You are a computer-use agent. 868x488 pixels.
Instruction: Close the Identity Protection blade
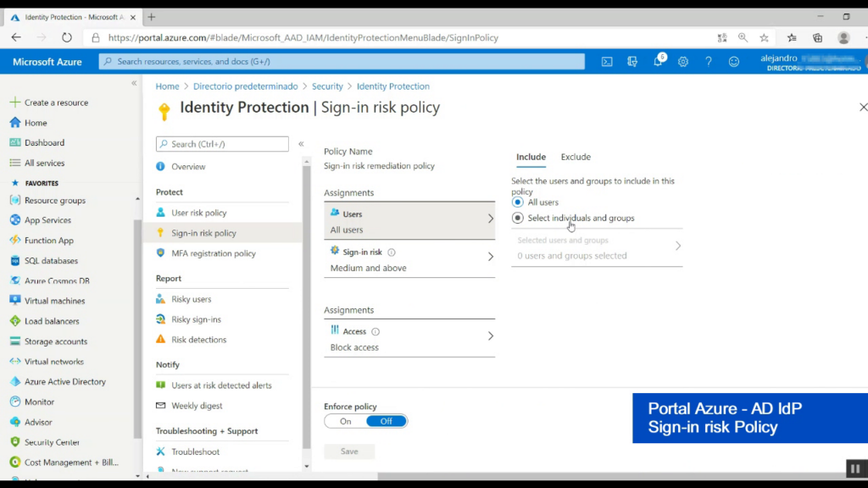coord(862,107)
